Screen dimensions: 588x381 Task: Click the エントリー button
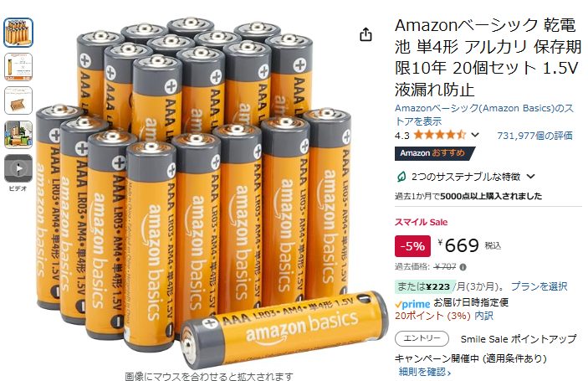click(422, 338)
